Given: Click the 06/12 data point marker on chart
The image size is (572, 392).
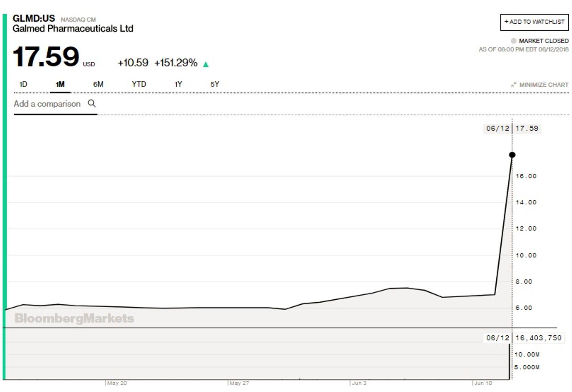Looking at the screenshot, I should [512, 155].
